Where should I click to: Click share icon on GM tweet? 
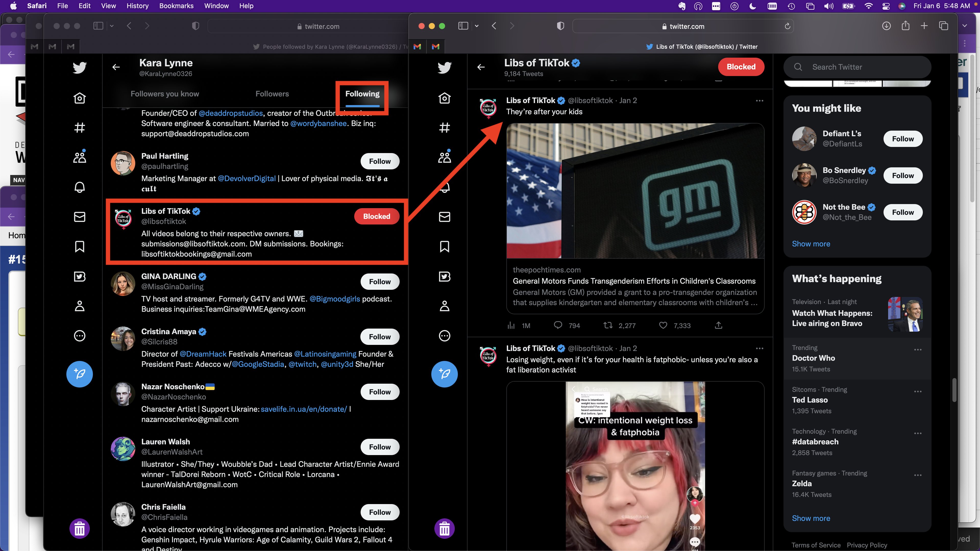pyautogui.click(x=718, y=325)
